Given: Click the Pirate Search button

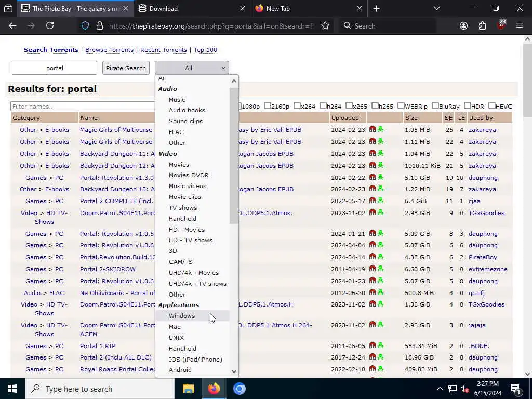Looking at the screenshot, I should tap(126, 68).
